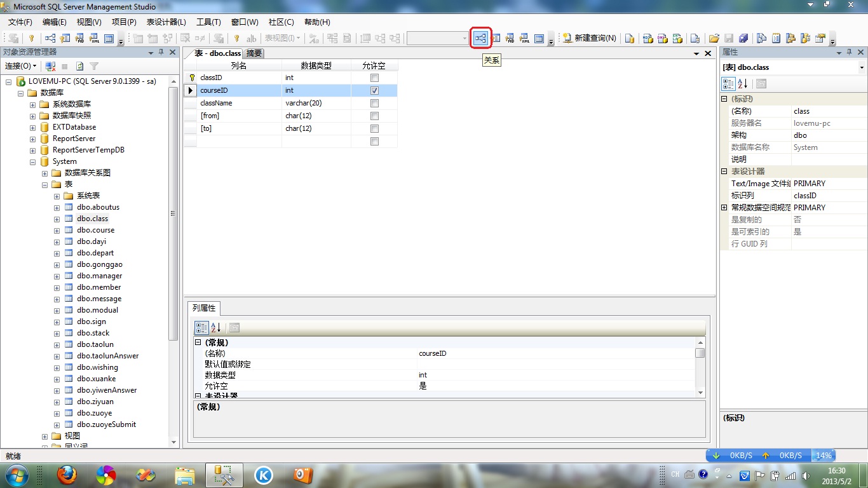Open the 视图(V) menu
Screen dimensions: 868x488
coord(88,22)
